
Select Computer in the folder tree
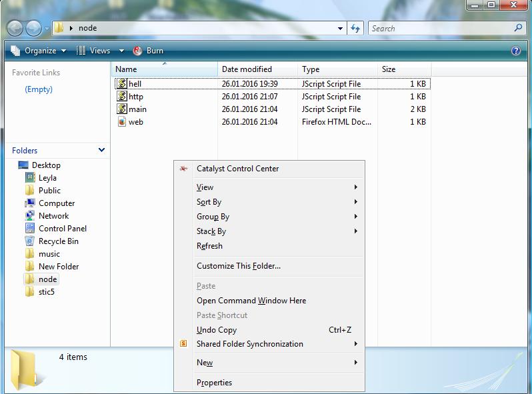pos(57,203)
